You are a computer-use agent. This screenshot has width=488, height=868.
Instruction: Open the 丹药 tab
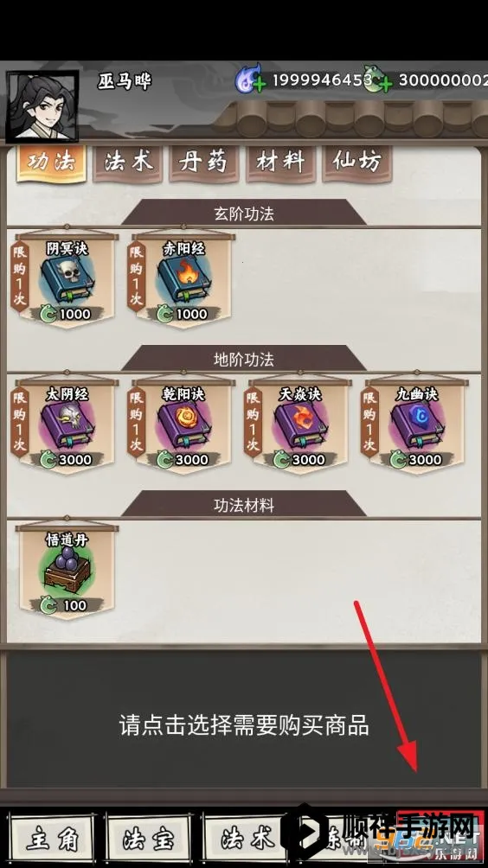click(x=203, y=163)
